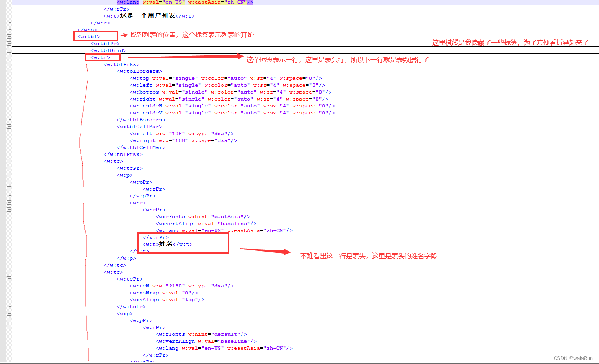599x364 pixels.
Task: Click the <w:rFonts w:hint="default"/> line
Action: pyautogui.click(x=201, y=334)
